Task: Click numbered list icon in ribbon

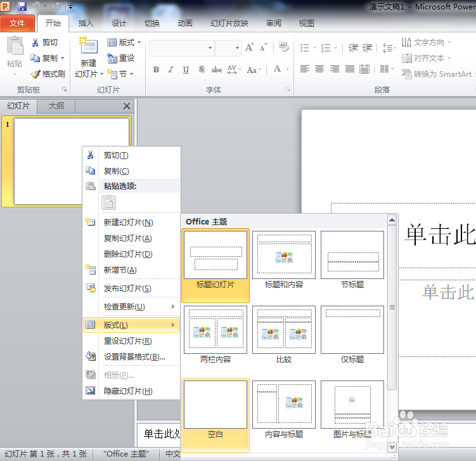Action: (x=326, y=48)
